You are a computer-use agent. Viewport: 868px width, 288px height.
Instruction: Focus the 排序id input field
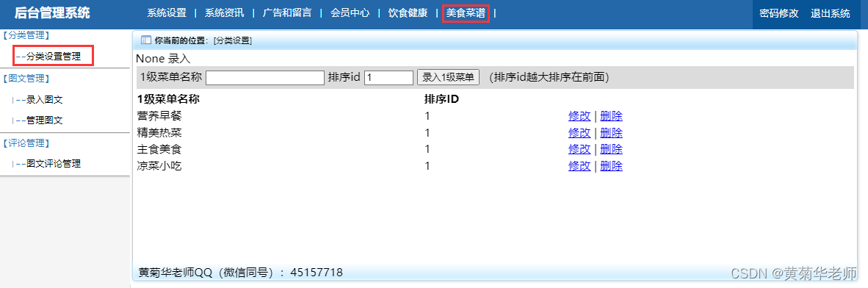pos(388,78)
